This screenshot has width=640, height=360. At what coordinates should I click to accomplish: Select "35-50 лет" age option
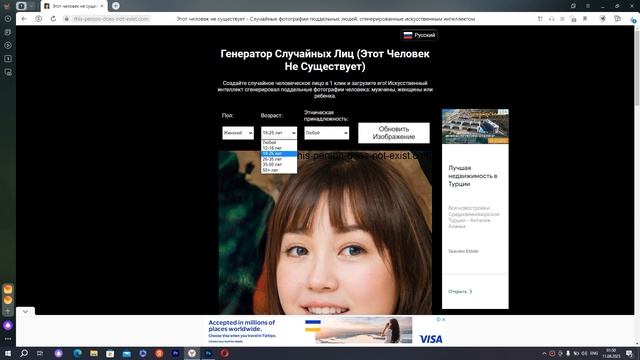tap(279, 164)
